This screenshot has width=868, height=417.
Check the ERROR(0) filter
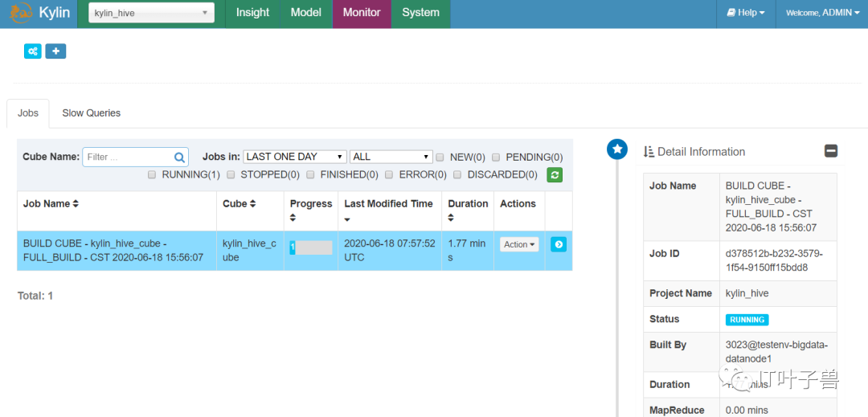coord(389,175)
